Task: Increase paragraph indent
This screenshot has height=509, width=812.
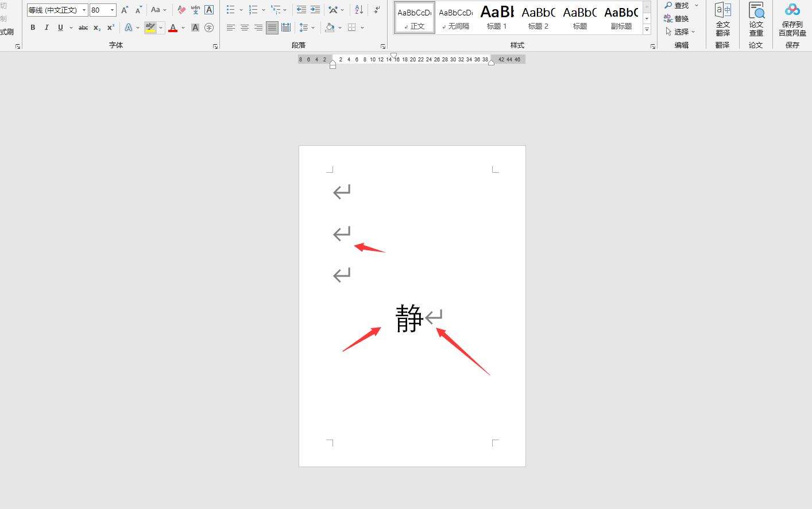Action: click(315, 10)
